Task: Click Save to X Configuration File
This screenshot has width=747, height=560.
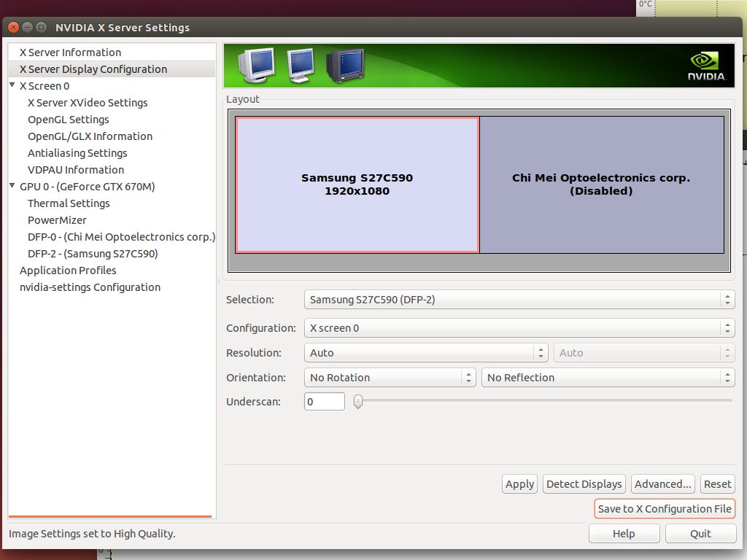Action: pyautogui.click(x=665, y=509)
